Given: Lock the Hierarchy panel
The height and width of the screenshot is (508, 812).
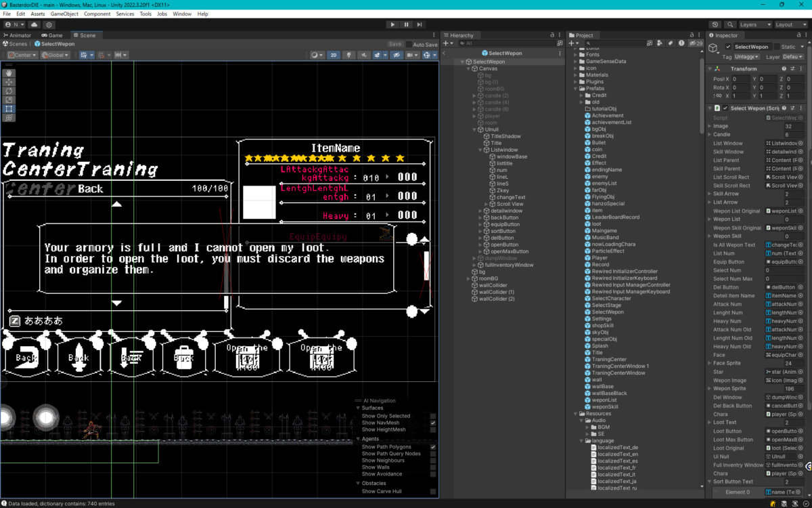Looking at the screenshot, I should (552, 35).
